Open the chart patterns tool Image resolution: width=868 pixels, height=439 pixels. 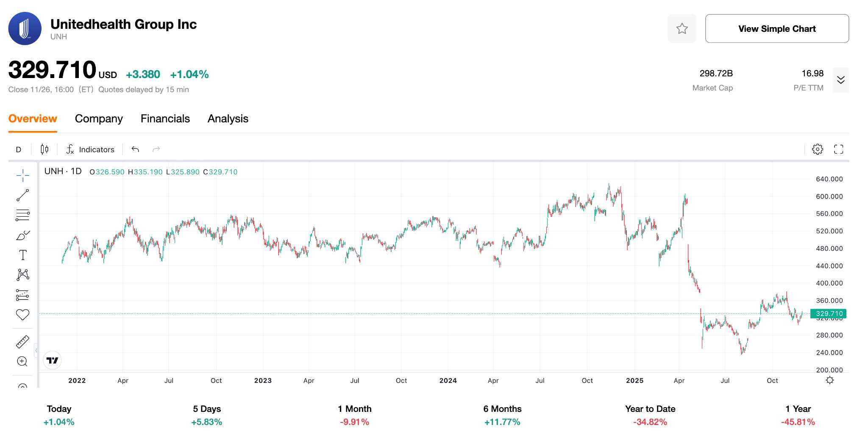[x=23, y=275]
